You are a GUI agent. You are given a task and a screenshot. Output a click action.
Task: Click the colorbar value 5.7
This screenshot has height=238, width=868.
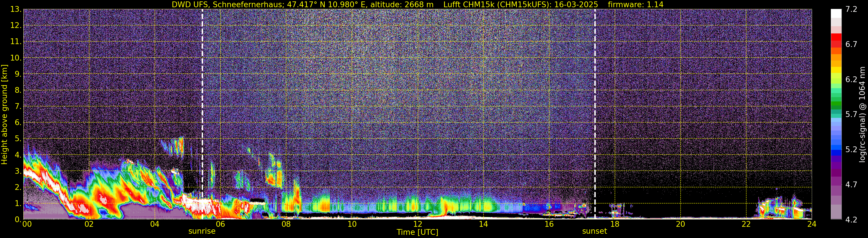[x=851, y=115]
